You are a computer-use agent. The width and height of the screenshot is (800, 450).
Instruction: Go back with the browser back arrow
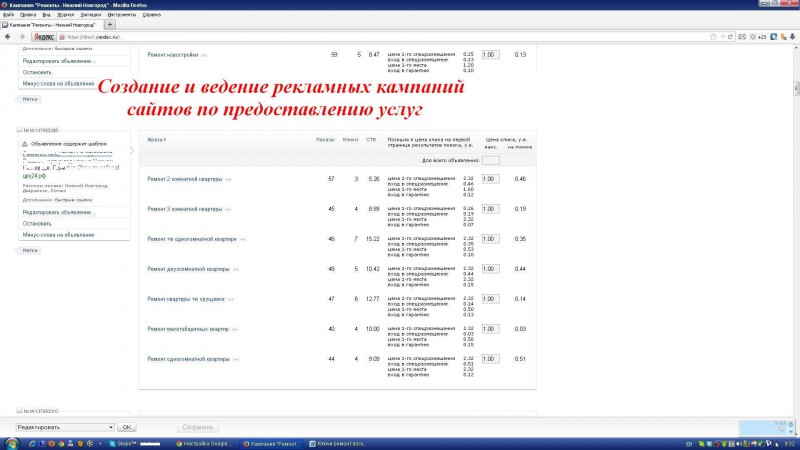coord(8,37)
